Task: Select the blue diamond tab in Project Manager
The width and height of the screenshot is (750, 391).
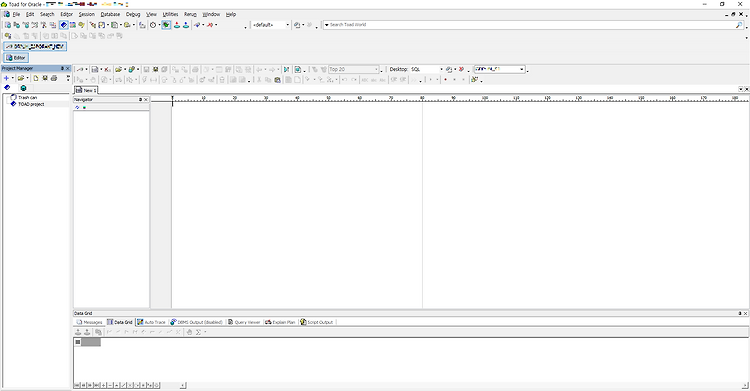Action: point(7,88)
